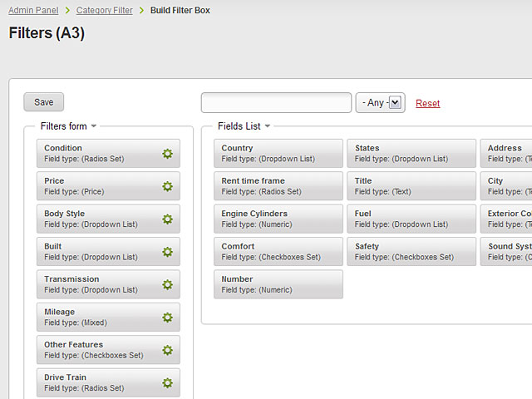Open Mileage filter gear settings
Viewport: 532px width, 399px height.
[x=167, y=318]
